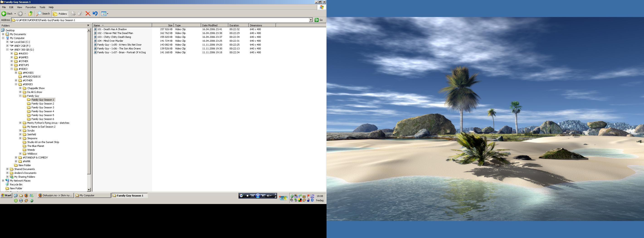Select Family Guy Season 6 folder
The width and height of the screenshot is (644, 238).
(x=43, y=119)
